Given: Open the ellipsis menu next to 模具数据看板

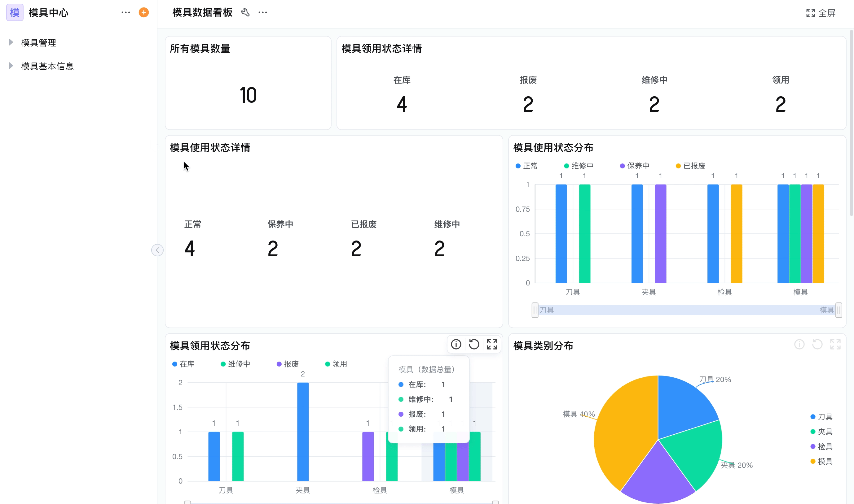Looking at the screenshot, I should (x=263, y=13).
